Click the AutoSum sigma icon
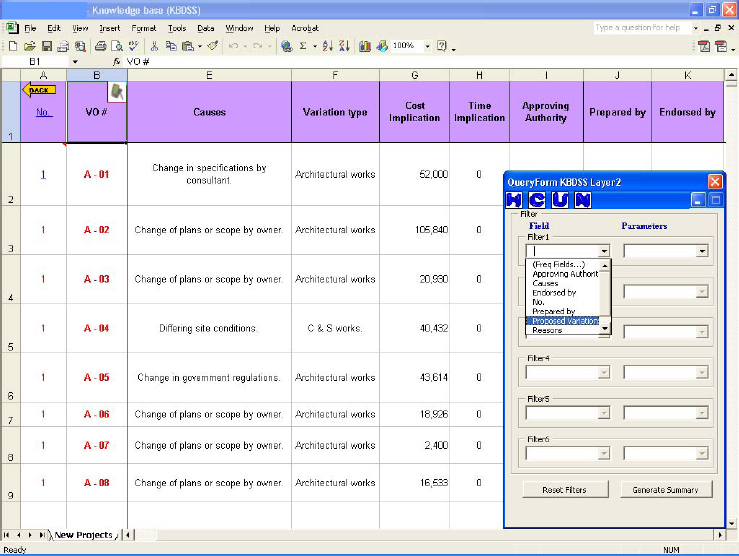The height and width of the screenshot is (556, 739). tap(303, 46)
